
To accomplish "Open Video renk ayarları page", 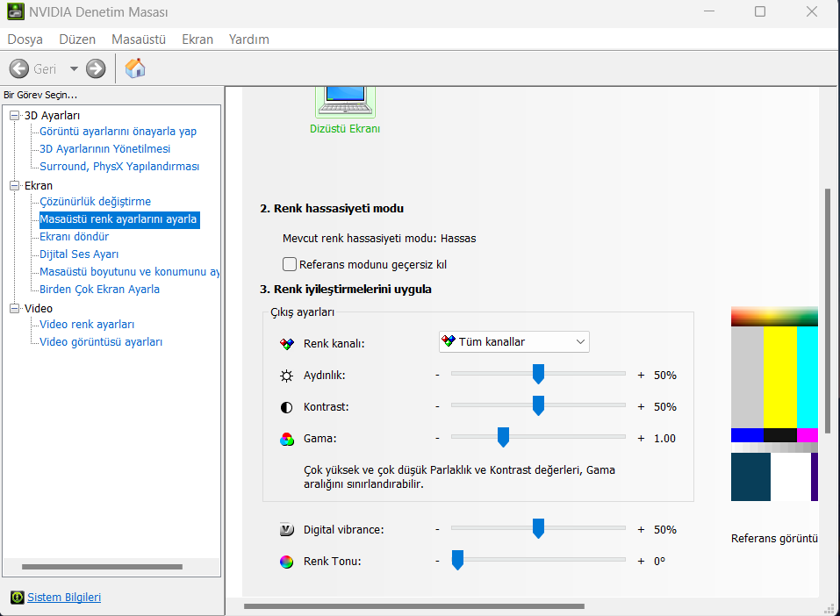I will click(x=87, y=325).
